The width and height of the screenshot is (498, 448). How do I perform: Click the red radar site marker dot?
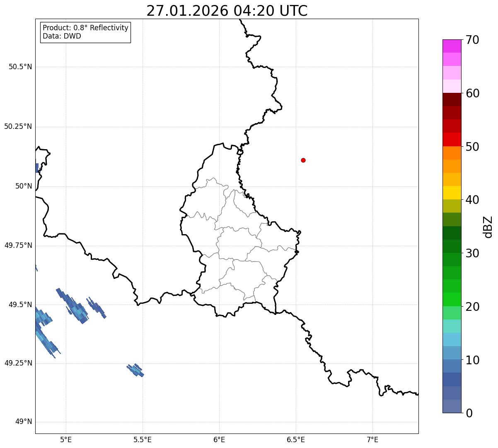[x=303, y=160]
